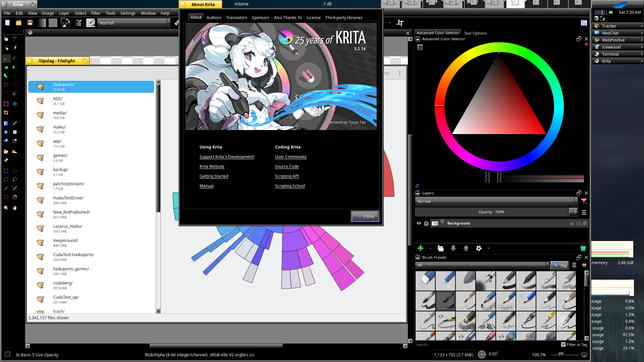Click the Save document toolbar icon
The height and width of the screenshot is (362, 644).
30,23
